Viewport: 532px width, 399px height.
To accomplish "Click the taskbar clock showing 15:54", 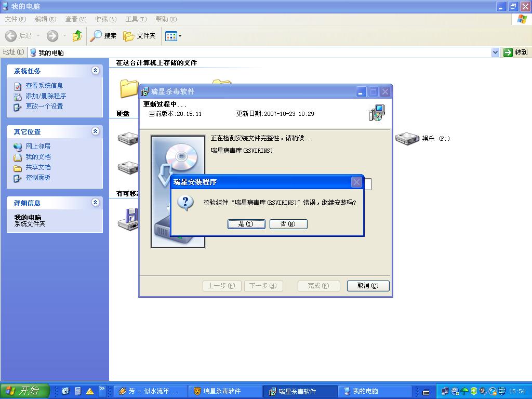I will (517, 391).
